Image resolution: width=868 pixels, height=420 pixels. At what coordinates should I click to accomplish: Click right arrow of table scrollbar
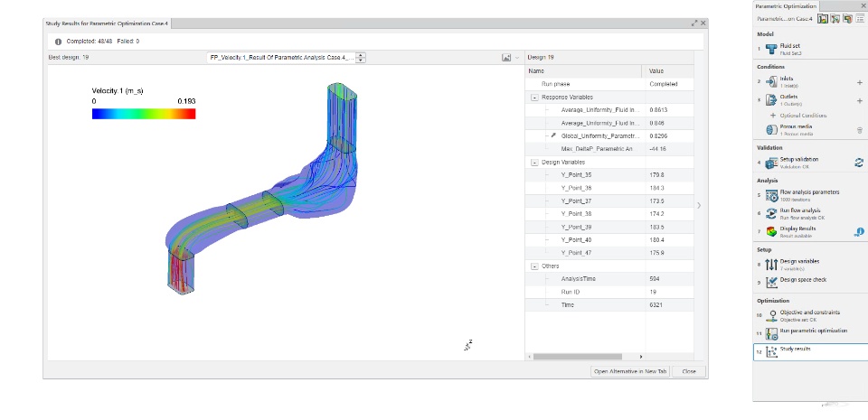pos(641,357)
